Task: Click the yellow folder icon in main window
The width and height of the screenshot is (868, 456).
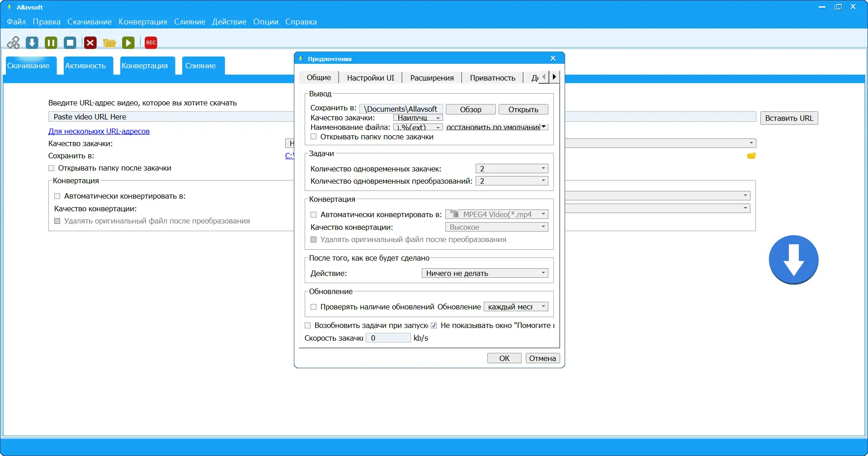Action: pyautogui.click(x=751, y=156)
